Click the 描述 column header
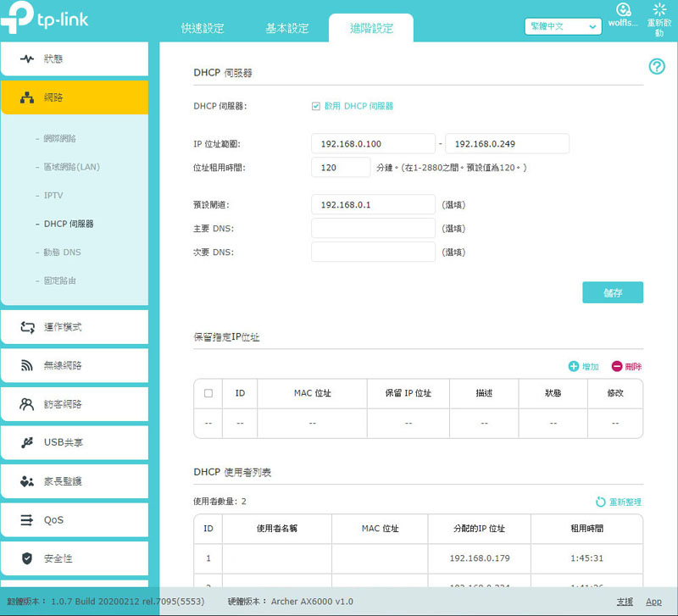Screen dimensions: 678x616 click(x=484, y=393)
